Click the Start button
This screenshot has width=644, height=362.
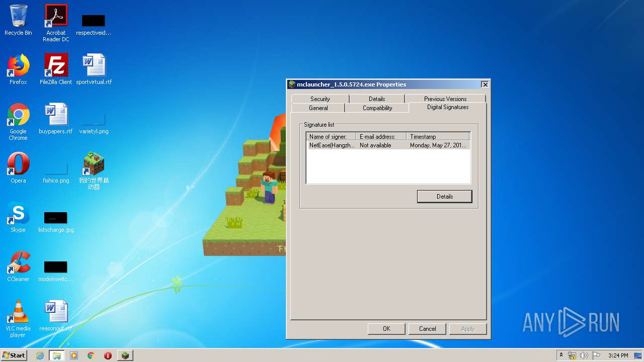14,355
